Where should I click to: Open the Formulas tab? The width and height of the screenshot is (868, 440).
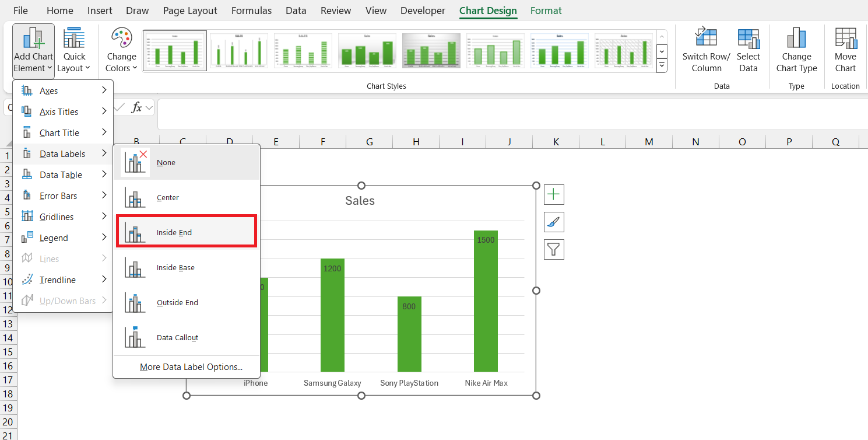pos(251,11)
